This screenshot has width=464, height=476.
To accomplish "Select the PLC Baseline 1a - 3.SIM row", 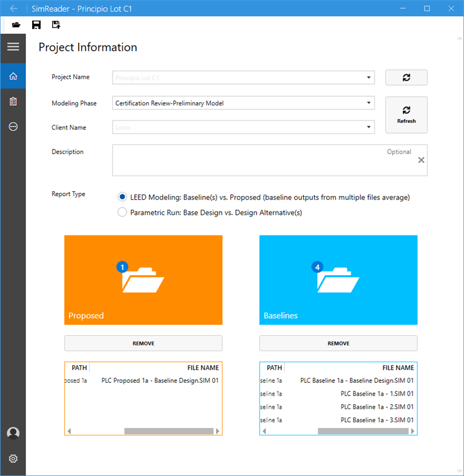I will pos(338,420).
